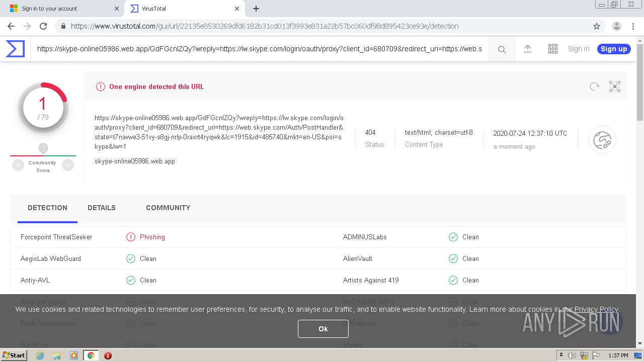Close the VirusTotal tab

[x=237, y=9]
